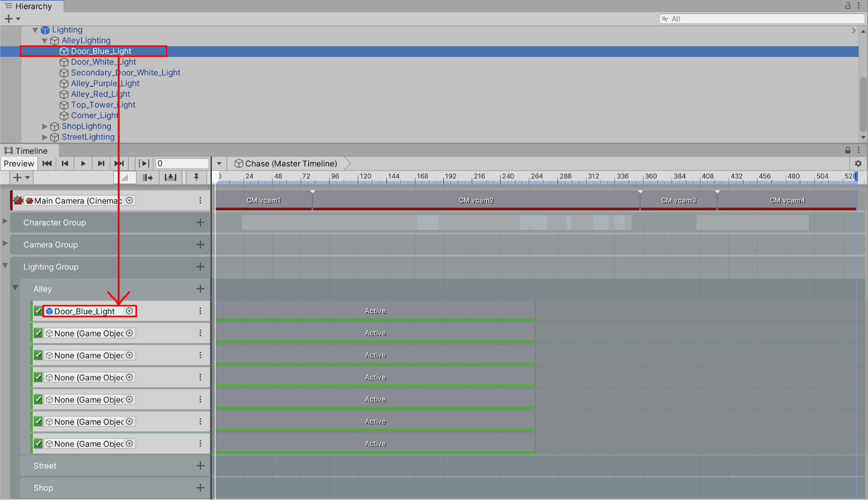
Task: Lock the Timeline panel
Action: tap(848, 150)
